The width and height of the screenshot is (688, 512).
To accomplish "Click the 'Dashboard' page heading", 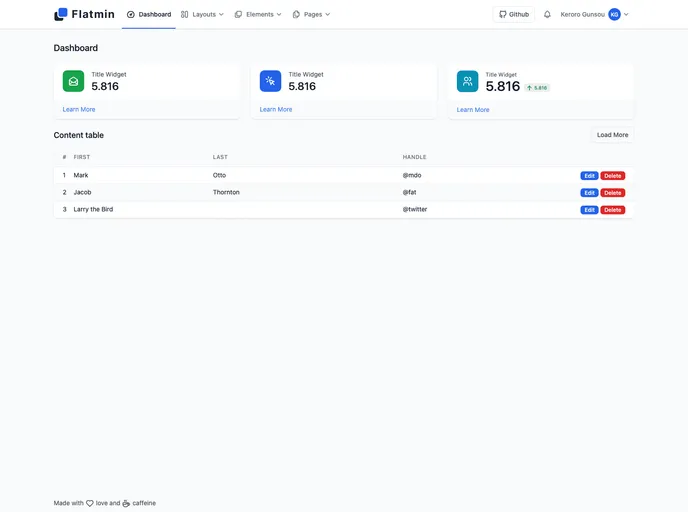I will (x=75, y=48).
